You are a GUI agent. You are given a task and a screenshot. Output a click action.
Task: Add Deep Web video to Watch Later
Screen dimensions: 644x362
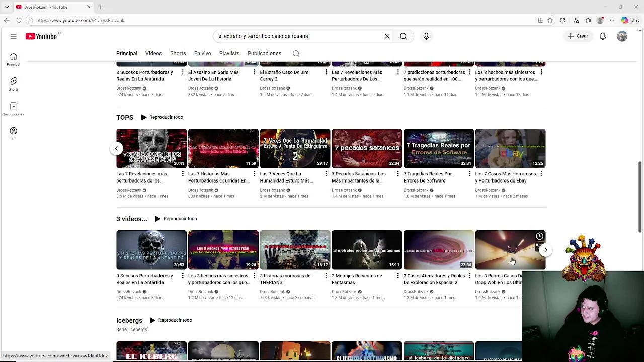539,236
